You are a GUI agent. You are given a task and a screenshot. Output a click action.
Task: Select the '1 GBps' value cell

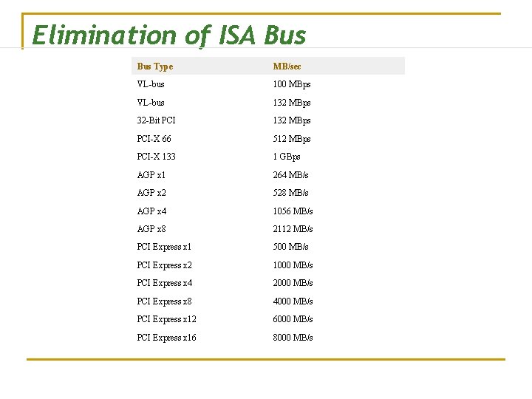click(x=287, y=157)
